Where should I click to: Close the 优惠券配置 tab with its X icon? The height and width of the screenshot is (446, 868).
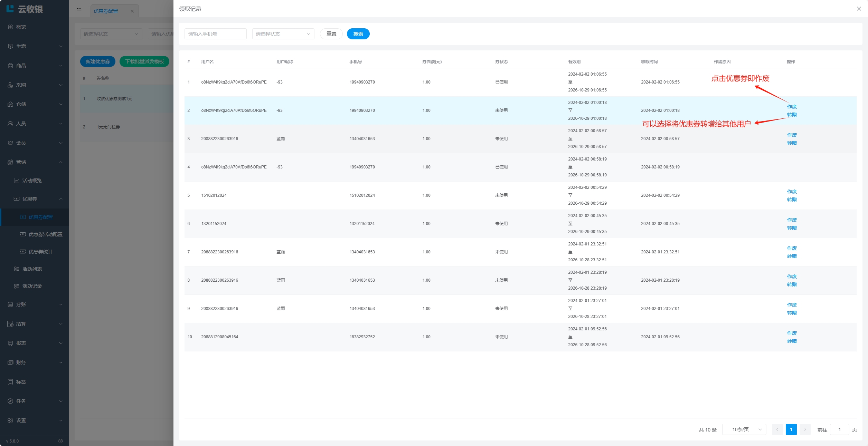pyautogui.click(x=132, y=11)
